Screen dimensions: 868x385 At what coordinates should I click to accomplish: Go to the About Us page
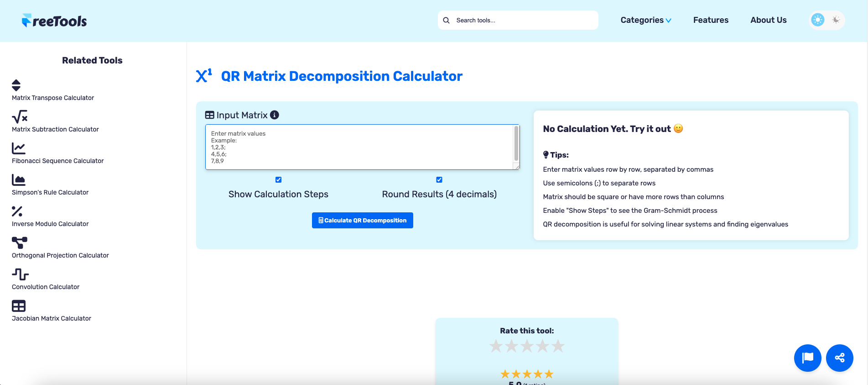[768, 20]
